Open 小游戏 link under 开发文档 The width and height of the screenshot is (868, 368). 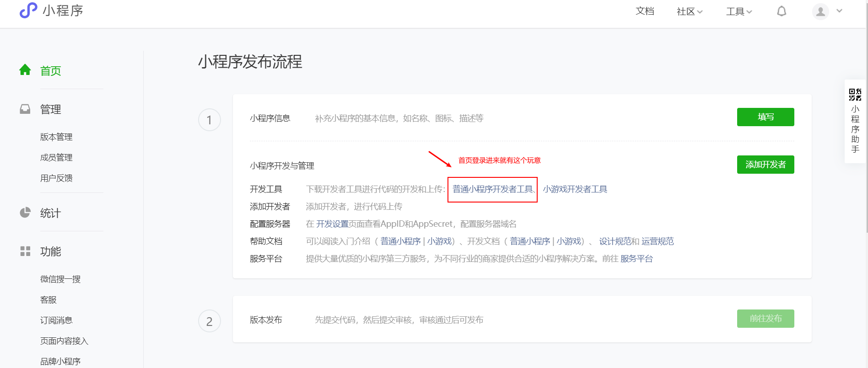click(569, 241)
